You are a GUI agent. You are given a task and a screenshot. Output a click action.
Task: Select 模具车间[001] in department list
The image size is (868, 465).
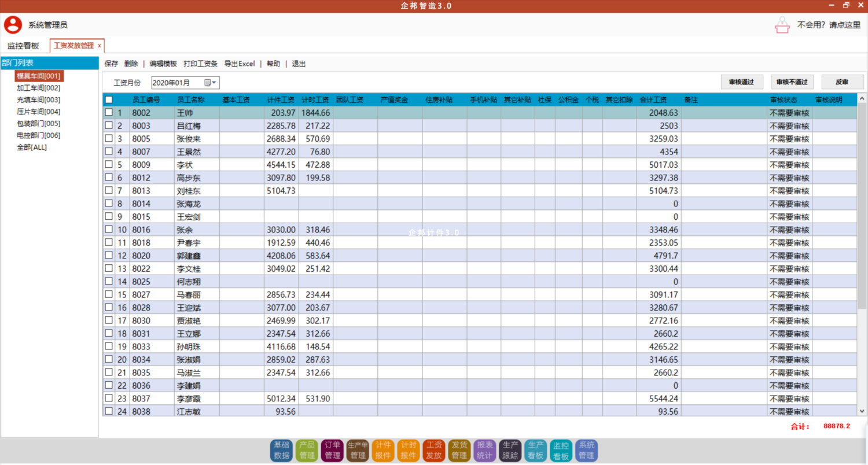click(x=38, y=76)
